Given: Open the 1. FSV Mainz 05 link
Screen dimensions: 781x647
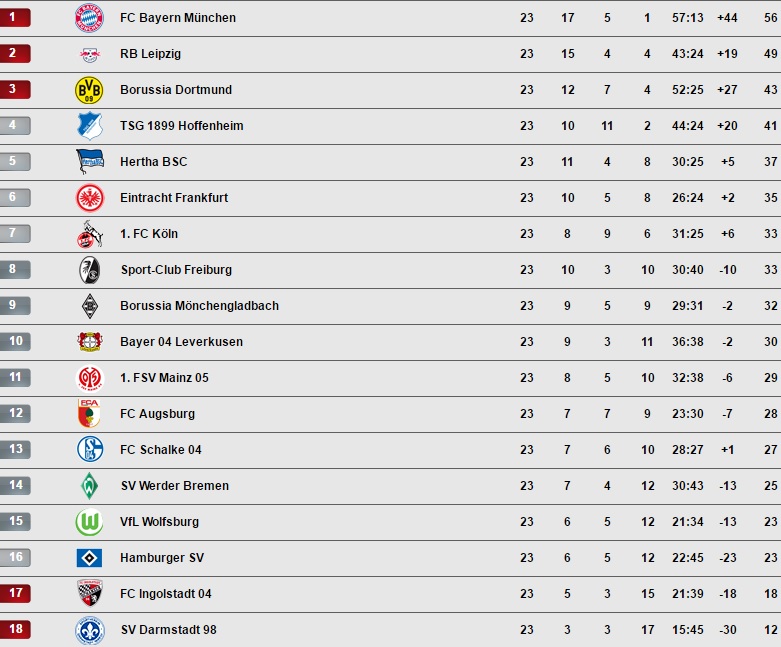Looking at the screenshot, I should (x=164, y=378).
